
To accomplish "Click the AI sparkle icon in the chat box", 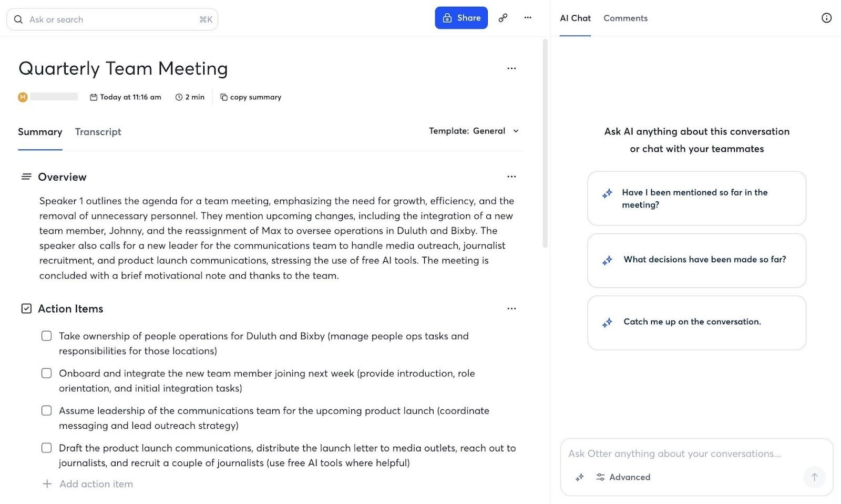I will [x=579, y=477].
